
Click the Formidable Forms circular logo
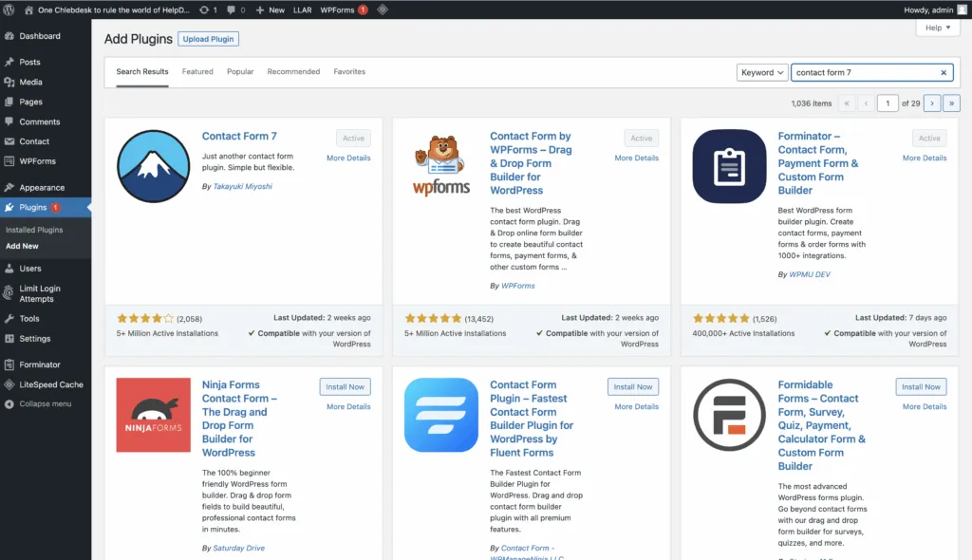729,415
